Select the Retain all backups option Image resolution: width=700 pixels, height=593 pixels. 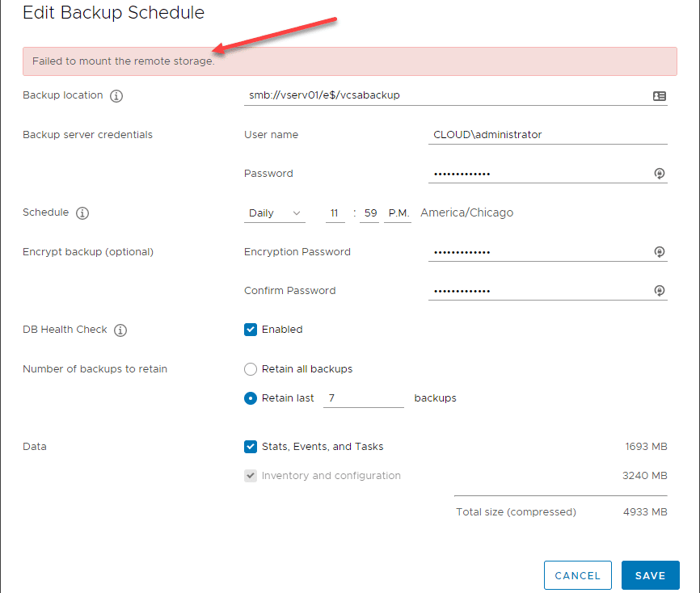tap(251, 369)
